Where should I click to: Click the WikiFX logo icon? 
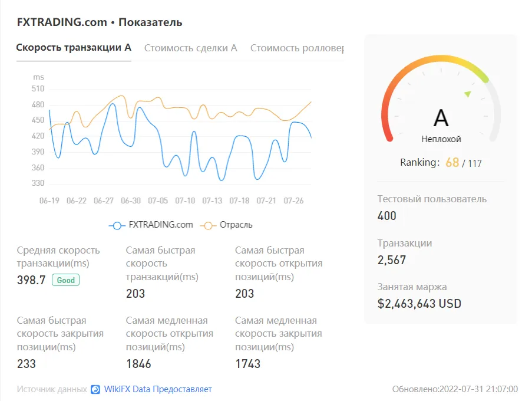[x=95, y=389]
